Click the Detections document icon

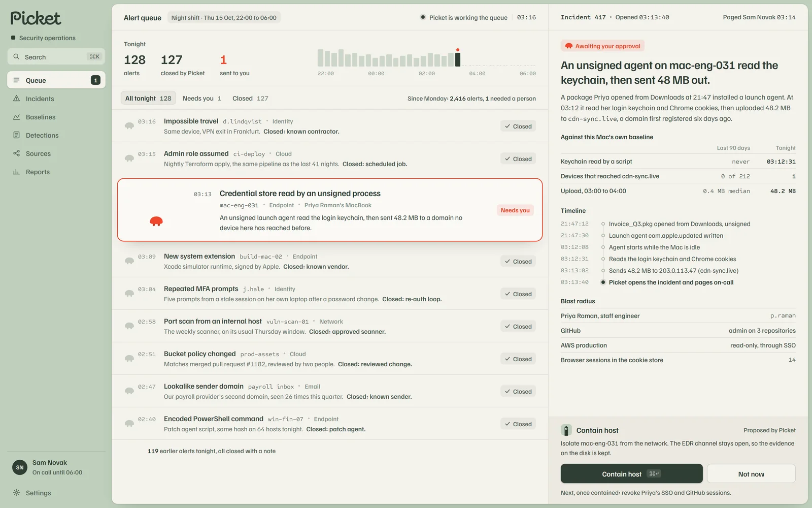pyautogui.click(x=16, y=135)
